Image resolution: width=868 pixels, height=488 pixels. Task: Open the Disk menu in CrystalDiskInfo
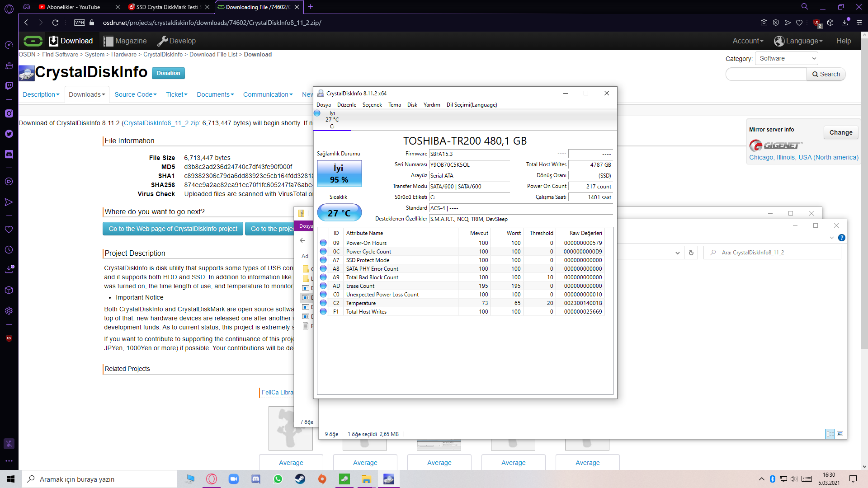(x=412, y=105)
